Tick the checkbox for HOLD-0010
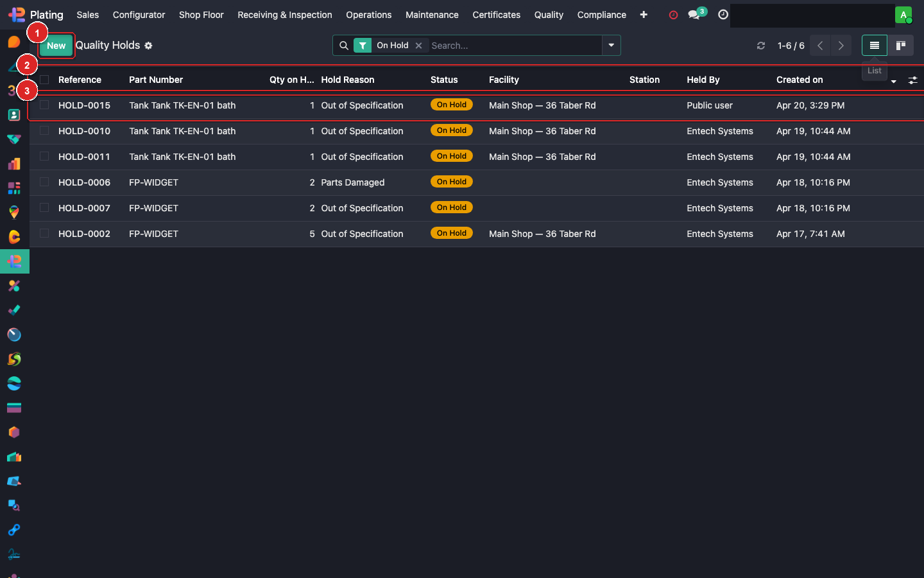 pos(44,131)
